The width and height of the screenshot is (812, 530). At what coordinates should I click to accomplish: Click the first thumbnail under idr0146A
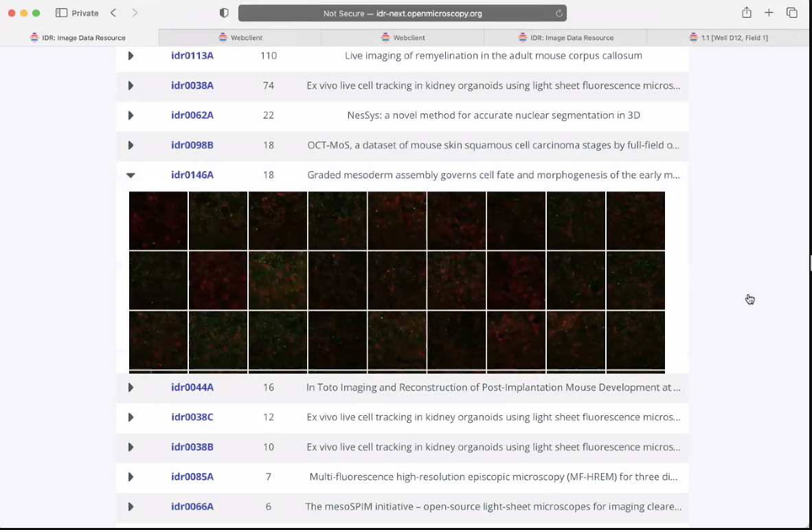tap(158, 221)
